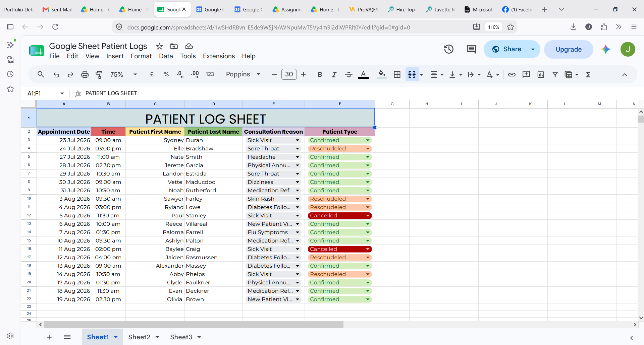Open the zoom level 75% dropdown
The image size is (644, 345).
tap(124, 74)
